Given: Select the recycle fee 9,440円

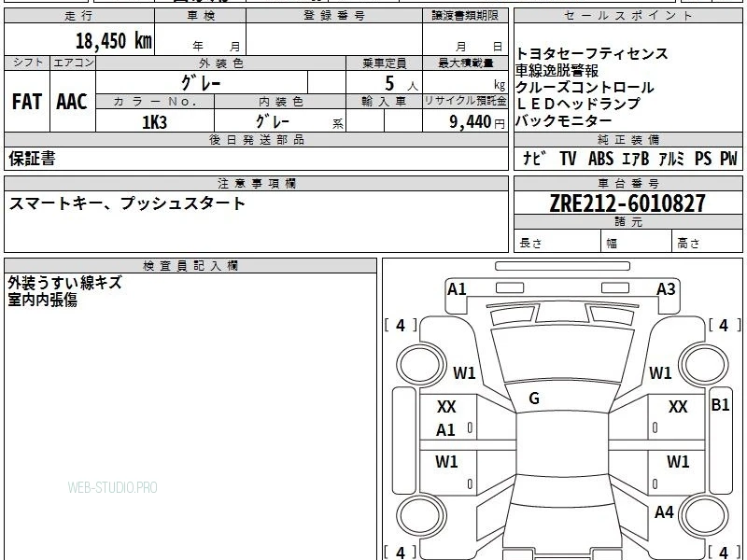Looking at the screenshot, I should 477,122.
